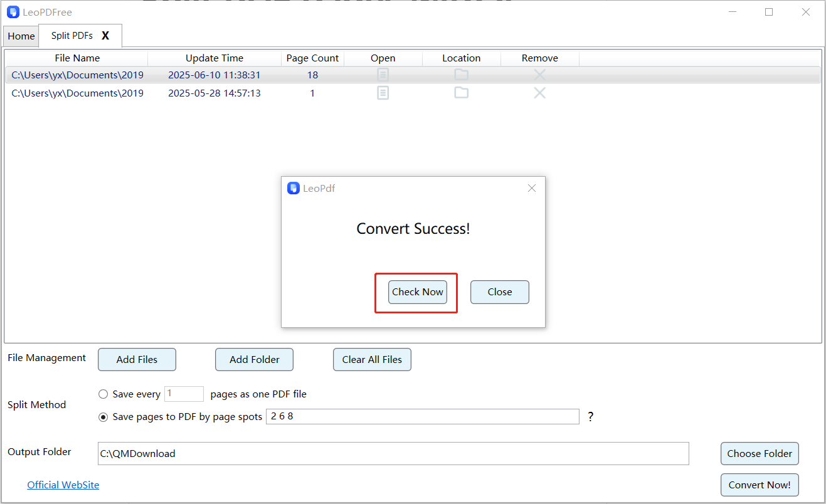Image resolution: width=826 pixels, height=504 pixels.
Task: Open folder location of the 1-page file
Action: coord(462,93)
